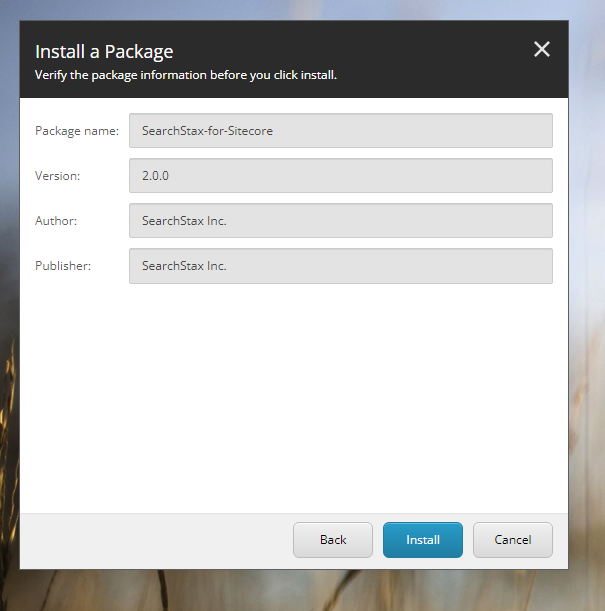605x611 pixels.
Task: Click the blurred background left of the dialog
Action: tap(9, 300)
